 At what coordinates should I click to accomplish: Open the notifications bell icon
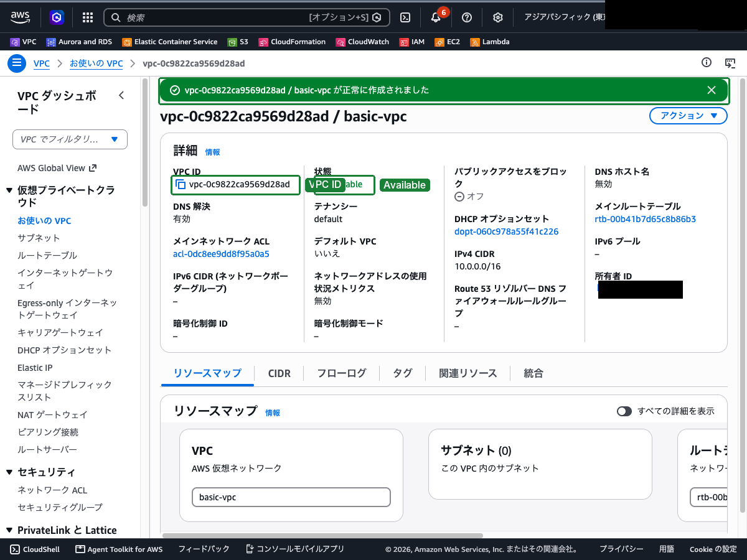click(x=436, y=17)
